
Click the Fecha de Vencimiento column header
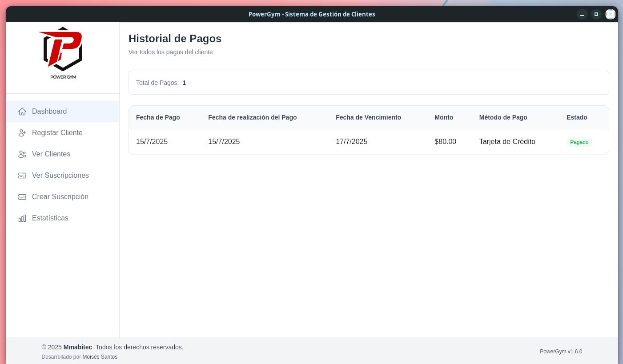369,117
